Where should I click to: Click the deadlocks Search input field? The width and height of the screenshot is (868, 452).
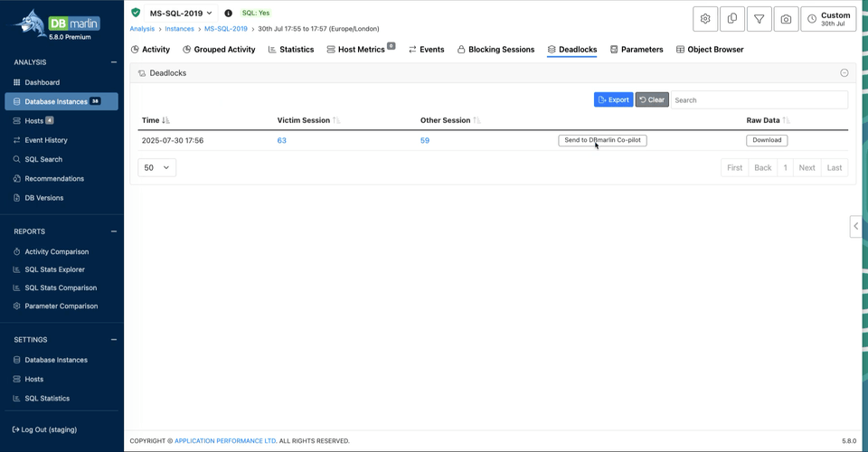(759, 99)
